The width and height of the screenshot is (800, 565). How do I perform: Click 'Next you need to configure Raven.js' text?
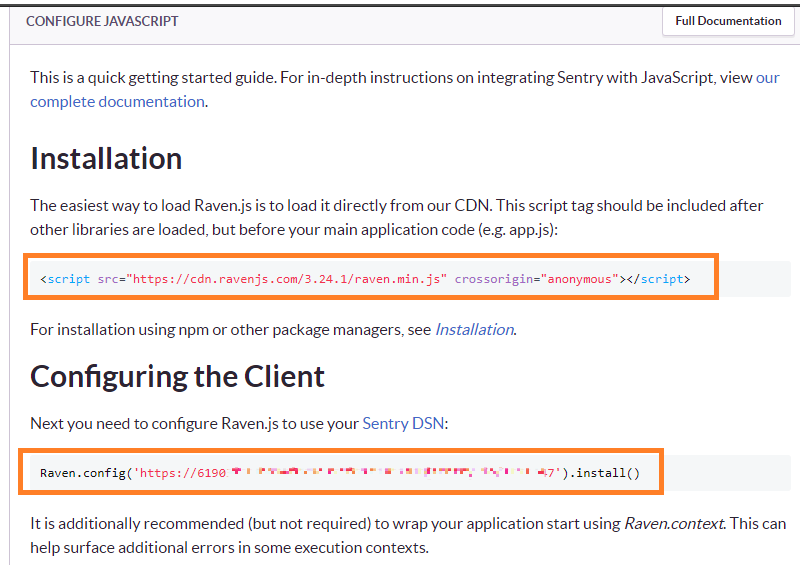(239, 424)
